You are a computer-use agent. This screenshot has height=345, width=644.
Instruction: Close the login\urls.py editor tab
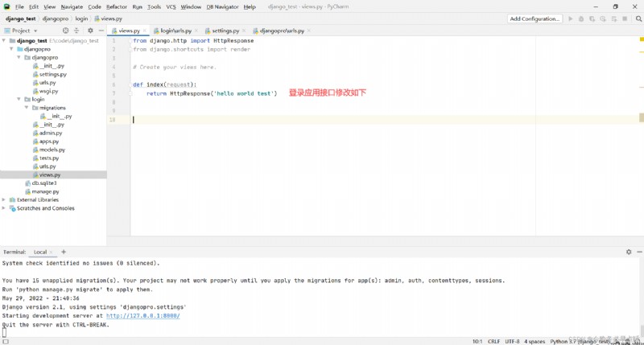[196, 31]
